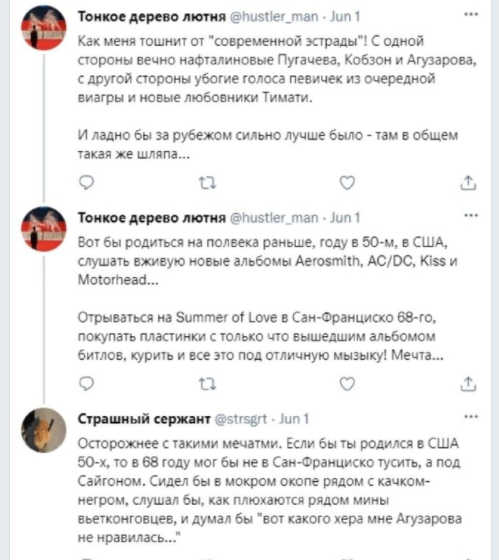This screenshot has height=560, width=499.
Task: Open @hustler_man handle in second tweet
Action: (x=274, y=218)
